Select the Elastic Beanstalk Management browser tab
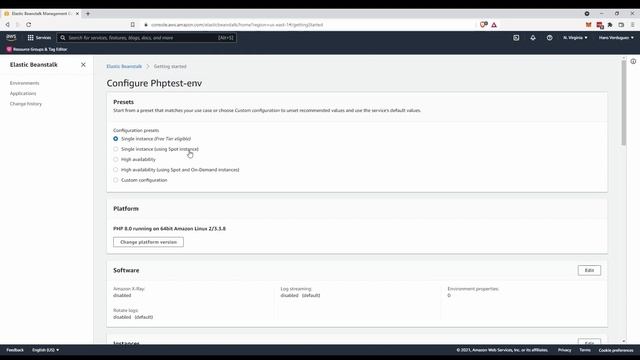 (x=41, y=13)
